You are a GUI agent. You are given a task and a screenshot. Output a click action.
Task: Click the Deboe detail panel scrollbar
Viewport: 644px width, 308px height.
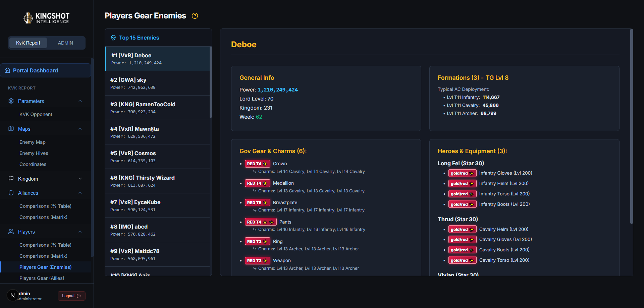(x=632, y=126)
